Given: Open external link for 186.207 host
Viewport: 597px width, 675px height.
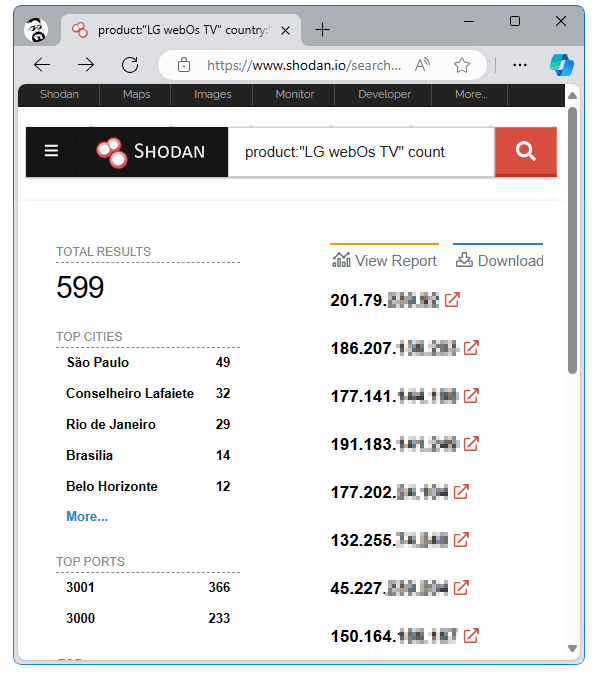Looking at the screenshot, I should click(x=471, y=347).
